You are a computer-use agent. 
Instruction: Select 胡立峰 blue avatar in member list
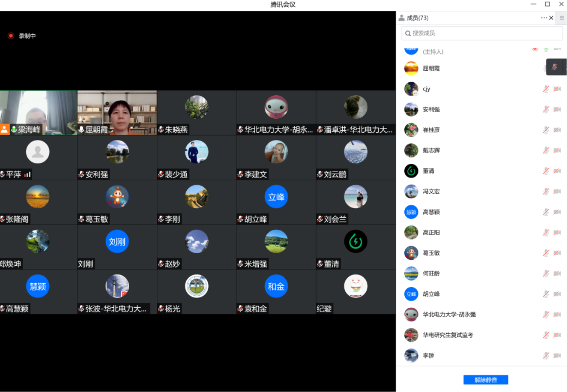pyautogui.click(x=411, y=294)
